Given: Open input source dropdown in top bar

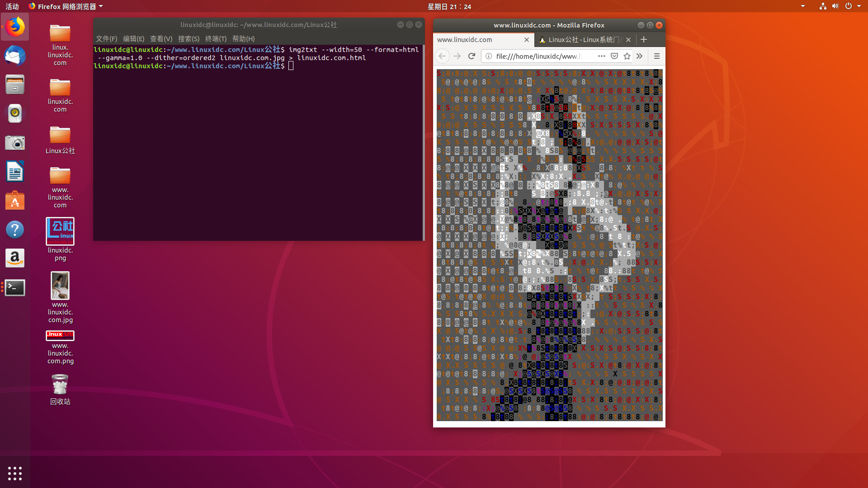Looking at the screenshot, I should point(803,6).
